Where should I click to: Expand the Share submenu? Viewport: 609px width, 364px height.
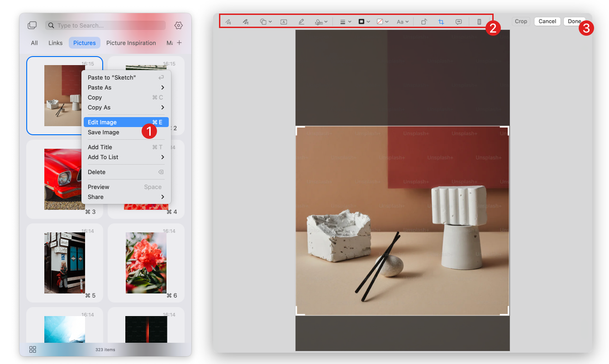click(x=126, y=197)
